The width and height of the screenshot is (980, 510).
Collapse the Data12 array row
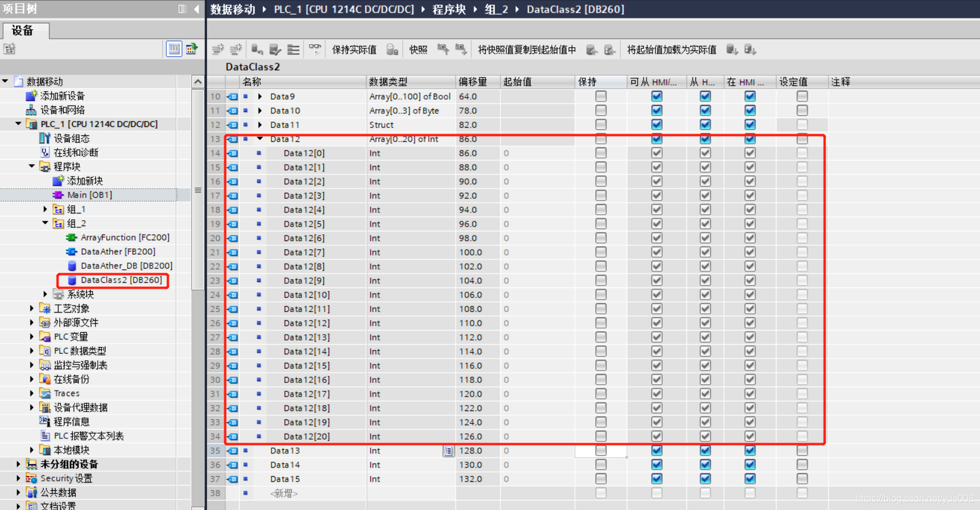pyautogui.click(x=260, y=139)
